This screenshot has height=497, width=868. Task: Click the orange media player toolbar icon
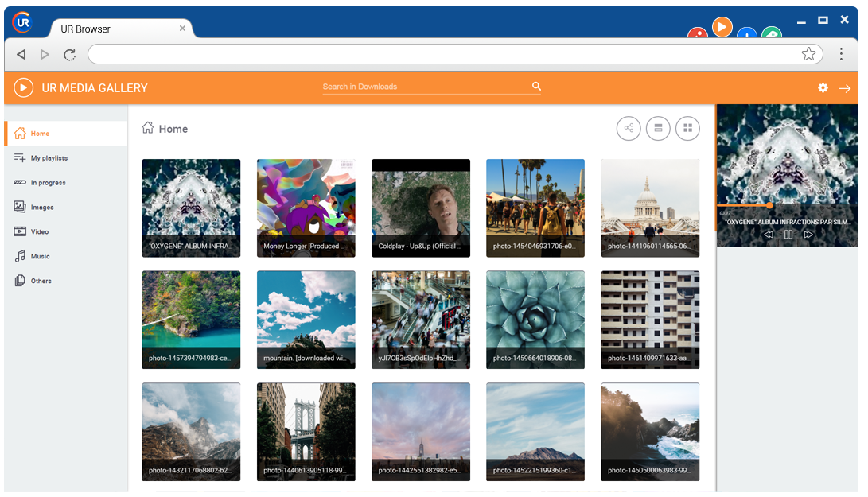[722, 27]
